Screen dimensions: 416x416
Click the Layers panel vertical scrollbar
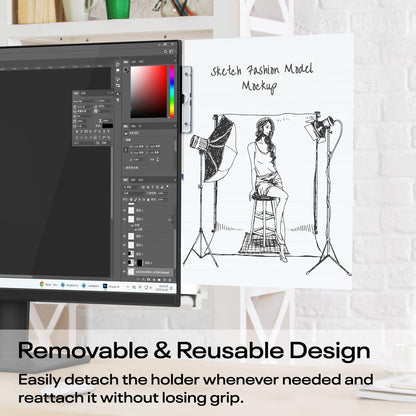175,249
